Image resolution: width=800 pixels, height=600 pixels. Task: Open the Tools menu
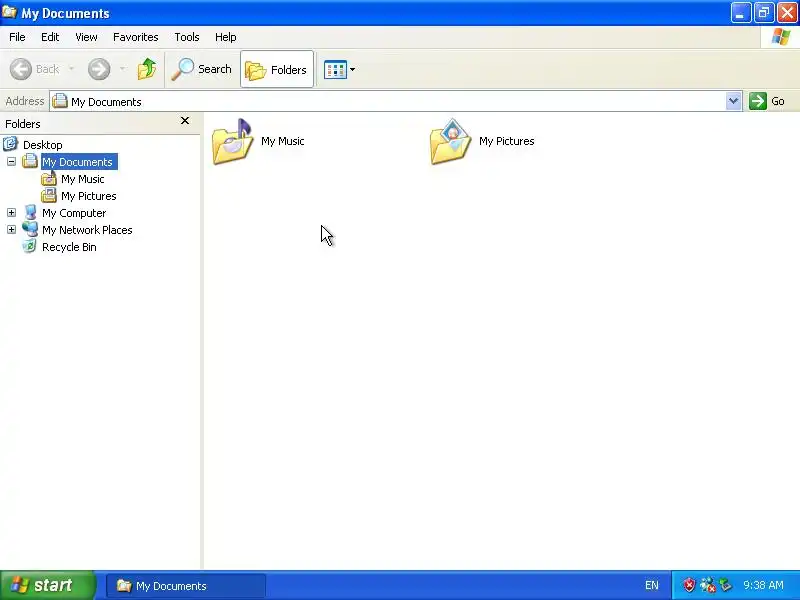(x=187, y=37)
